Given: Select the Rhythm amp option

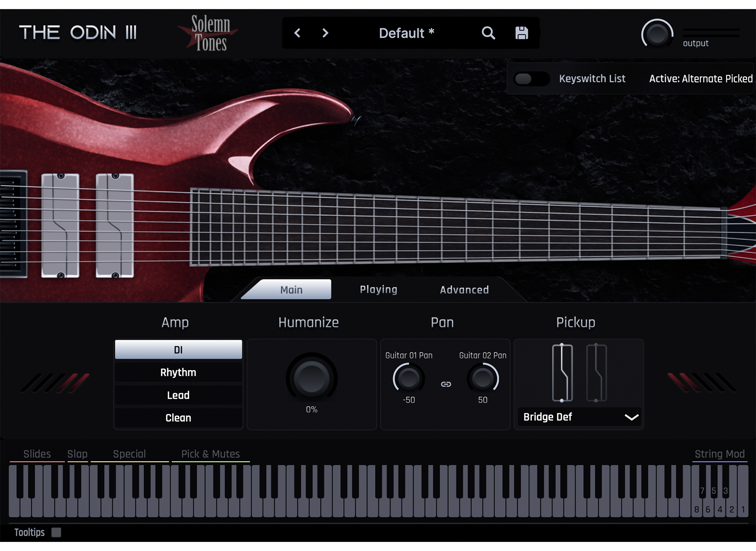Looking at the screenshot, I should click(x=178, y=372).
